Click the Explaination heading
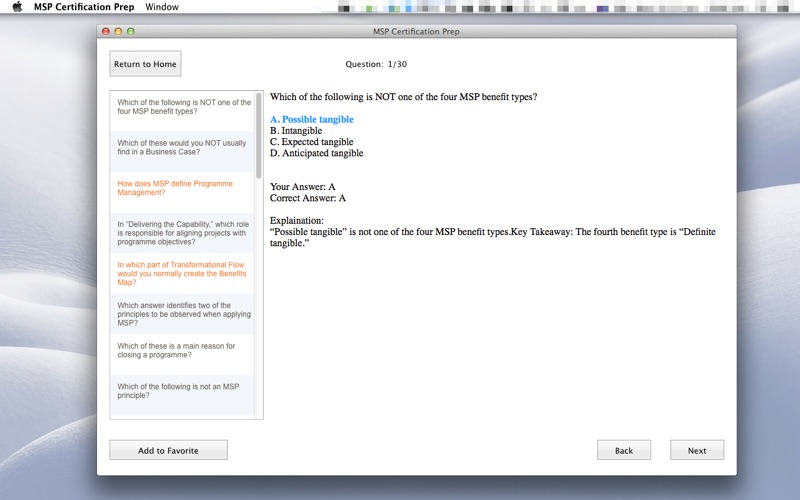This screenshot has width=800, height=500. [296, 220]
